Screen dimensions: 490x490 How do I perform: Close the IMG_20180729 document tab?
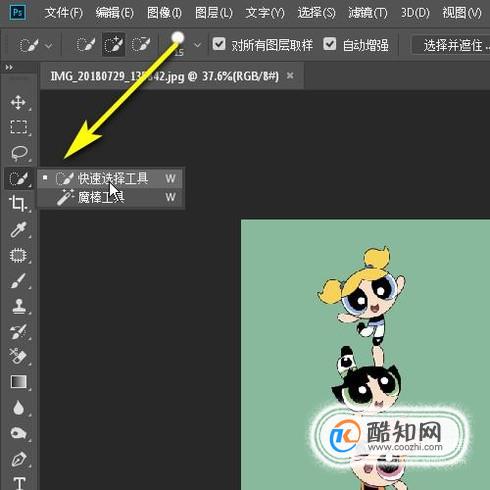[290, 76]
